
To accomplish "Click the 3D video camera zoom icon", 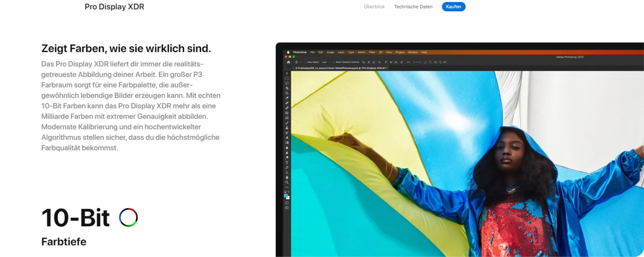I will click(x=445, y=62).
